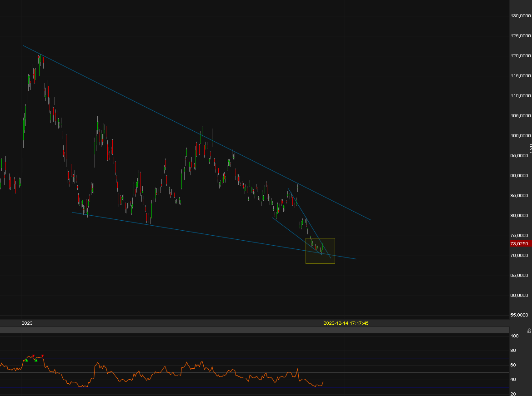The image size is (532, 396).
Task: Select the green buy arrow marker on the indicator
Action: coord(26,361)
